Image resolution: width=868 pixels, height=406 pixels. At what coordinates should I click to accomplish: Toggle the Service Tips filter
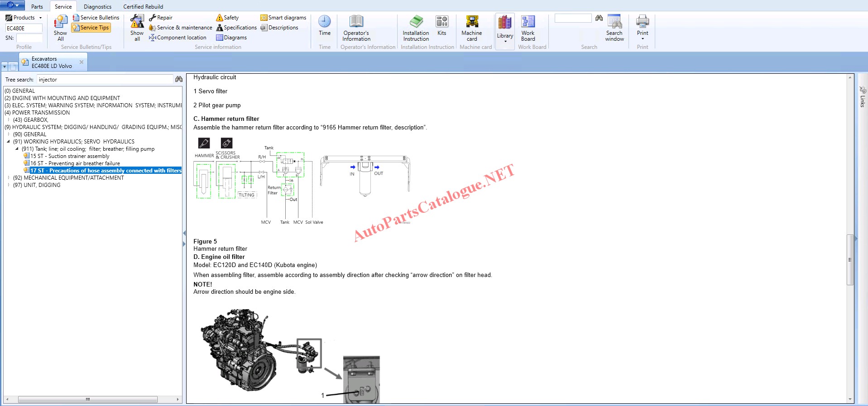[x=91, y=28]
